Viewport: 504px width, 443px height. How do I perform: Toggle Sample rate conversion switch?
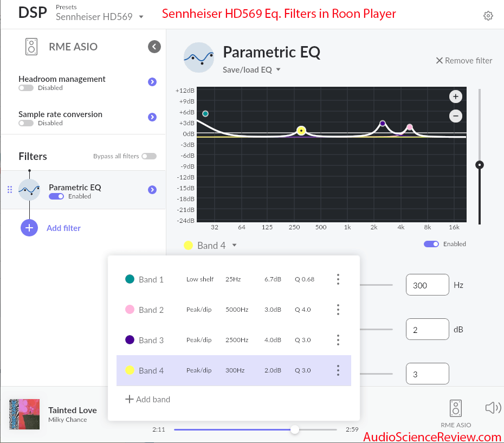coord(26,123)
